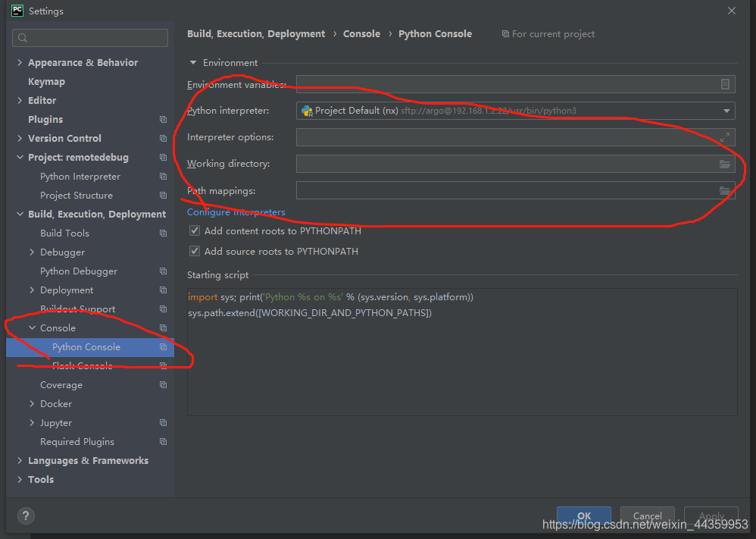The width and height of the screenshot is (756, 539).
Task: Click the search magnifier icon in settings
Action: coord(23,38)
